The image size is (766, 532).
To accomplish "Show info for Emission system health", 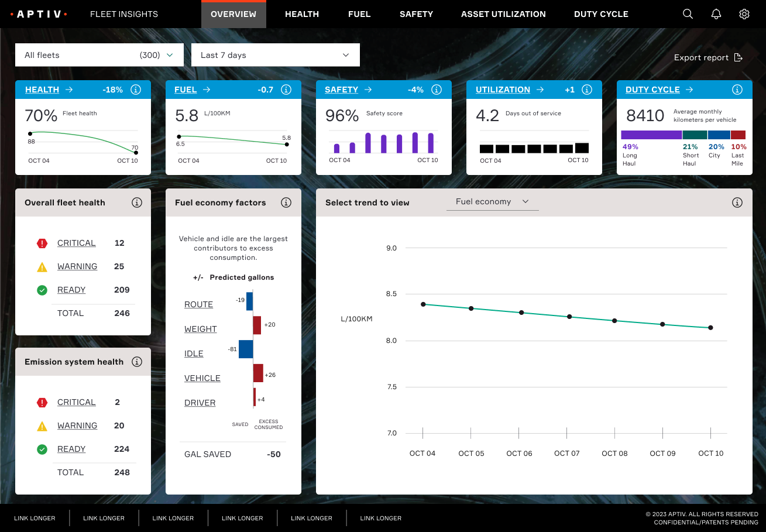I will pos(137,362).
